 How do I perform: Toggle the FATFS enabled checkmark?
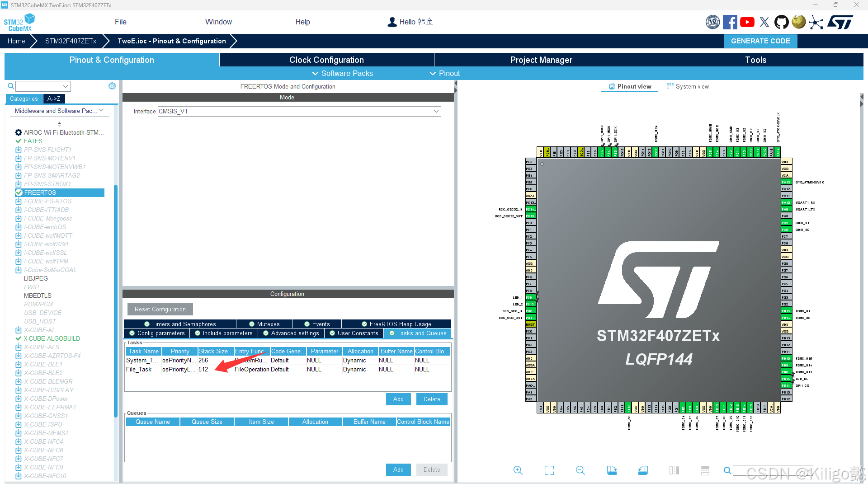click(19, 141)
